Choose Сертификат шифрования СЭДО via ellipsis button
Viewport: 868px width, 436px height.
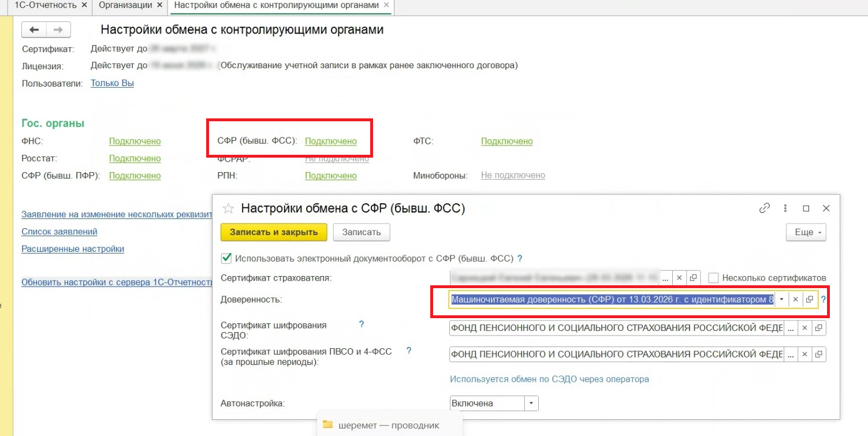coord(790,328)
